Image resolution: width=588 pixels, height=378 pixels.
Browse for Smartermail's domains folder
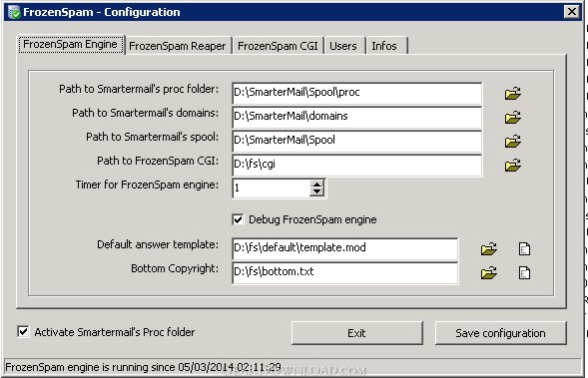[x=512, y=118]
